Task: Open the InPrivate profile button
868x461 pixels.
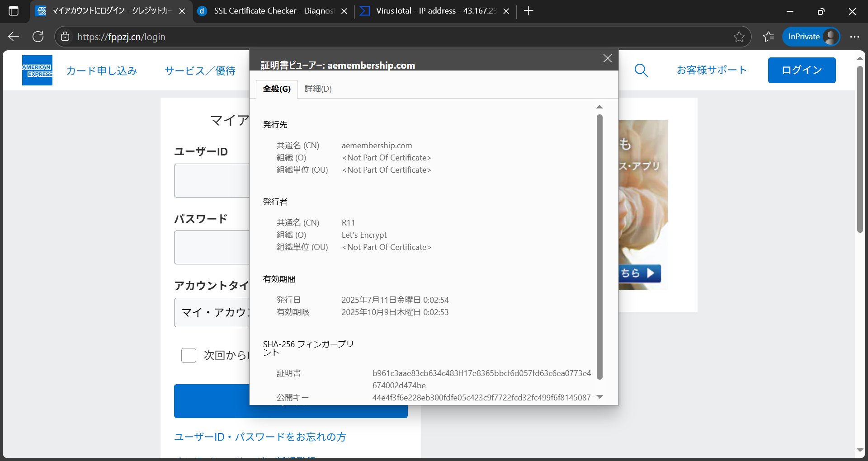Action: (811, 37)
